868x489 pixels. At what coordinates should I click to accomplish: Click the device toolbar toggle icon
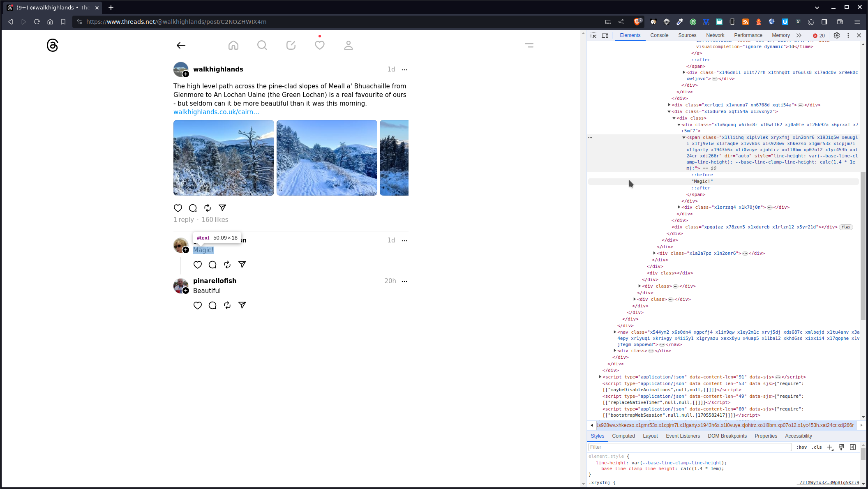[x=605, y=35]
